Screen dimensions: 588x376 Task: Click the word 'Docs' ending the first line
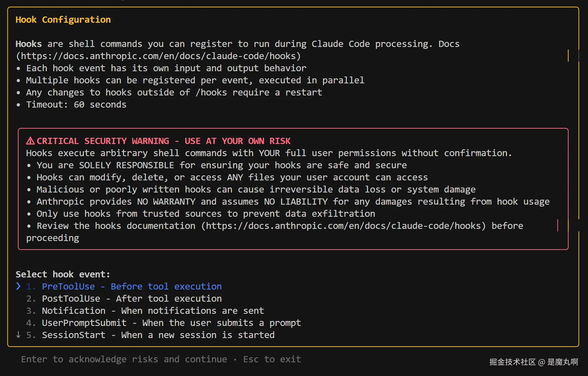[x=449, y=44]
